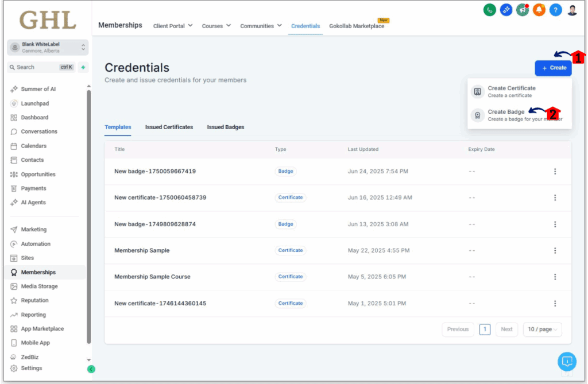Open the Credentials top navigation tab
The height and width of the screenshot is (384, 588).
(305, 26)
